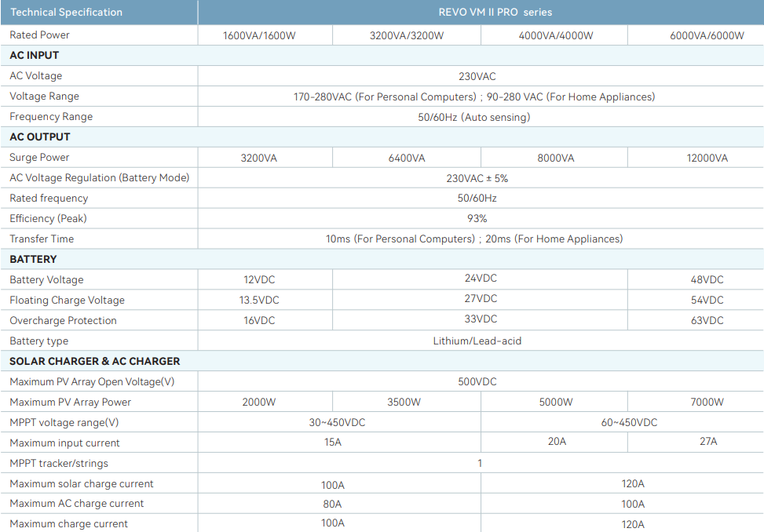Click the "Efficiency (Peak)" row label
Viewport: 764px width, 532px height.
point(48,219)
